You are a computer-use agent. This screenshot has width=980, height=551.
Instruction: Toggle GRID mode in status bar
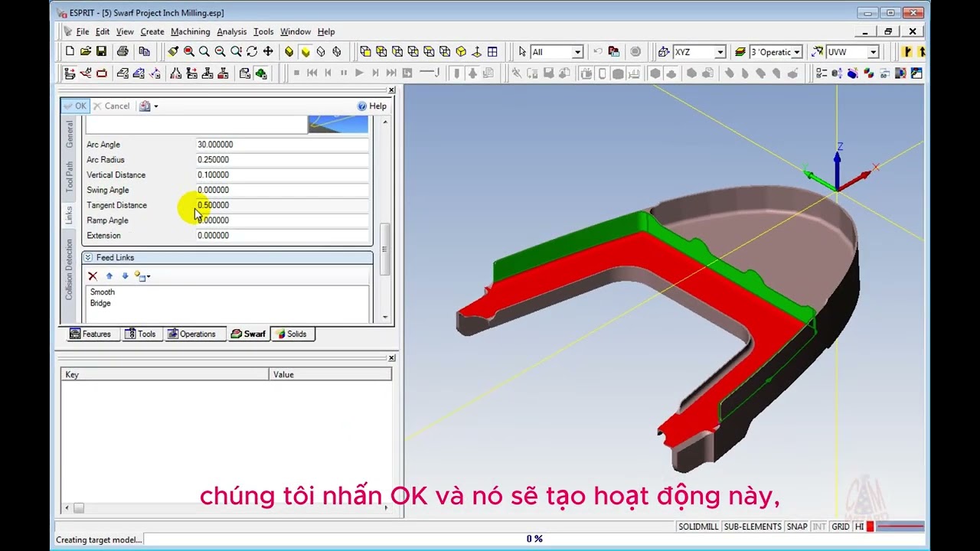click(841, 527)
